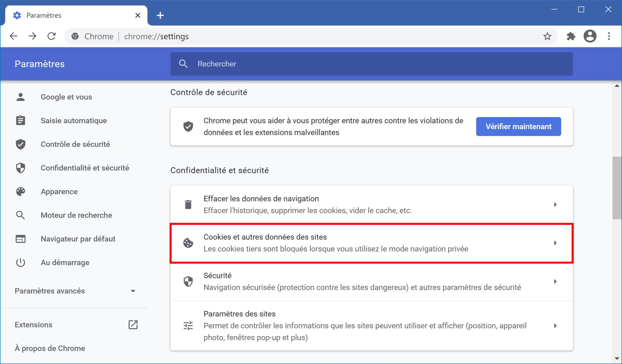Click the person icon beside Google et vous

coord(20,97)
